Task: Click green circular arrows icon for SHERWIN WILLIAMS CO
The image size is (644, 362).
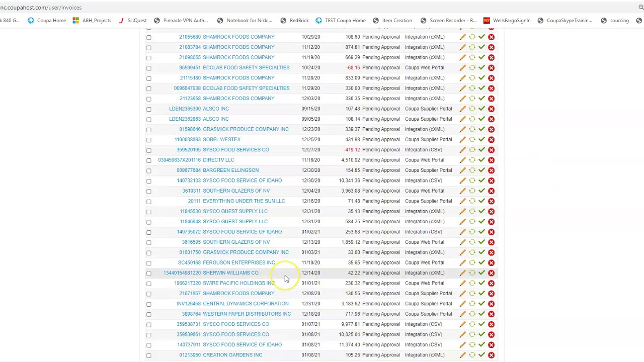Action: (x=472, y=273)
